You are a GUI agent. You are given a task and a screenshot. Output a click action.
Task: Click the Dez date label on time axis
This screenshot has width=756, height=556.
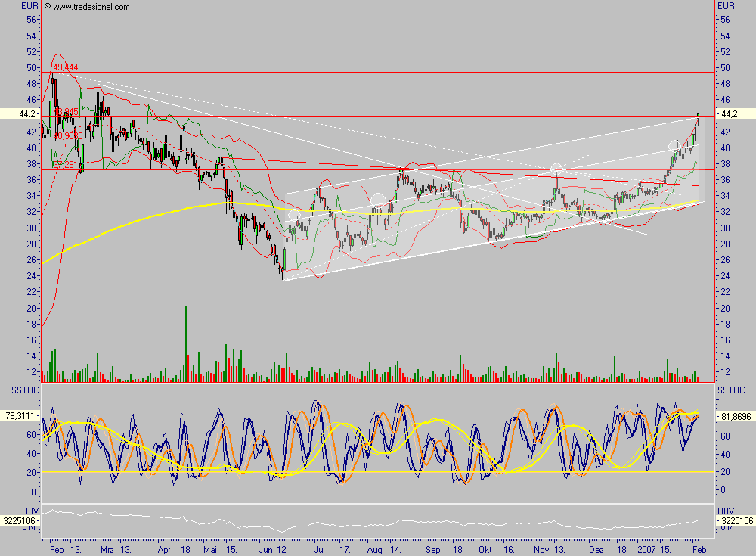[x=596, y=550]
